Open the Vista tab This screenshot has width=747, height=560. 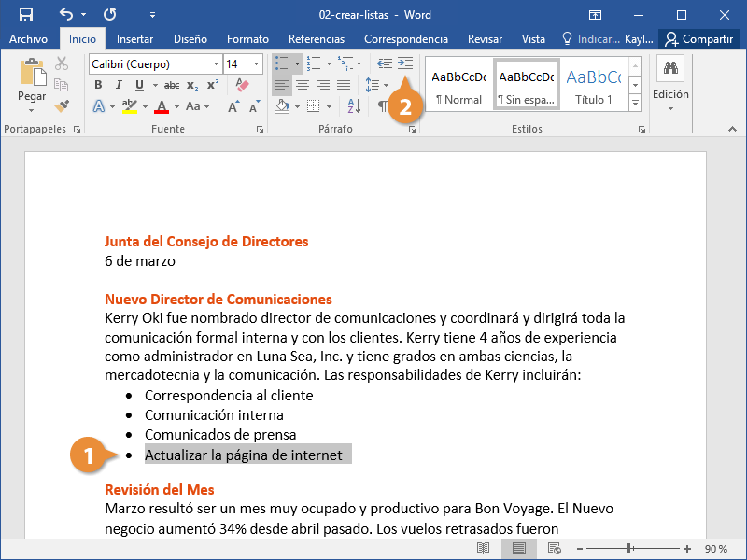(x=533, y=39)
